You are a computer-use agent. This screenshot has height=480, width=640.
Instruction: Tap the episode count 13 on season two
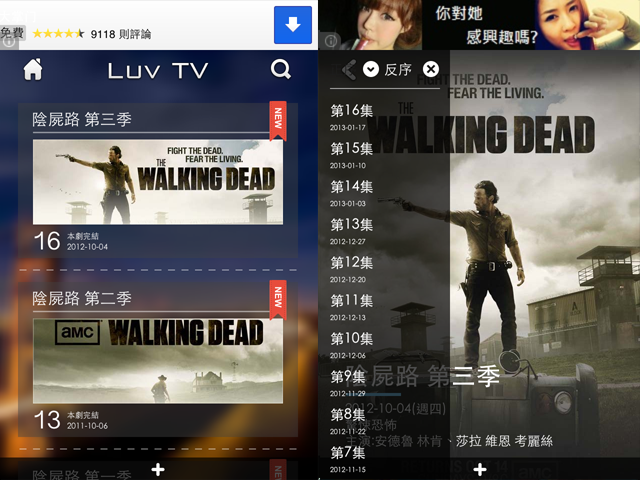point(47,420)
